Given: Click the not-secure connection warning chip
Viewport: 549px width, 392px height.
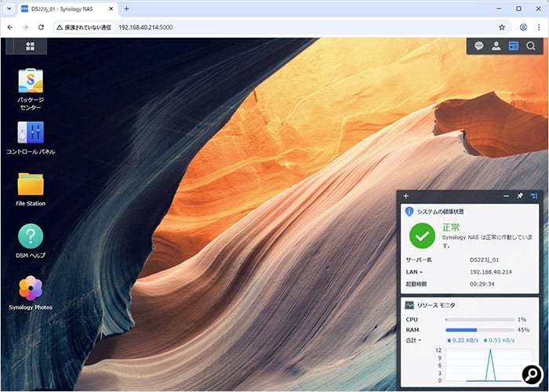Looking at the screenshot, I should point(84,27).
